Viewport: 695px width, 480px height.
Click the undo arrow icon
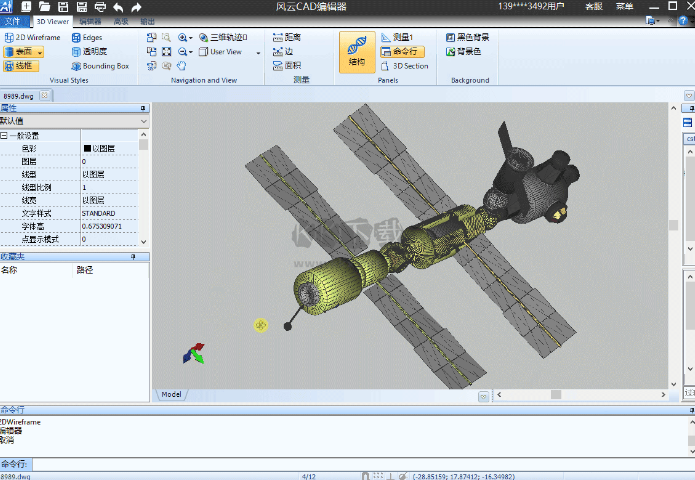pos(118,7)
